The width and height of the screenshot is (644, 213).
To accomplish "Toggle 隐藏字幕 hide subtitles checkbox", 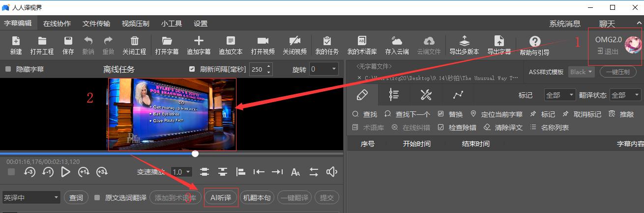I will coord(8,69).
